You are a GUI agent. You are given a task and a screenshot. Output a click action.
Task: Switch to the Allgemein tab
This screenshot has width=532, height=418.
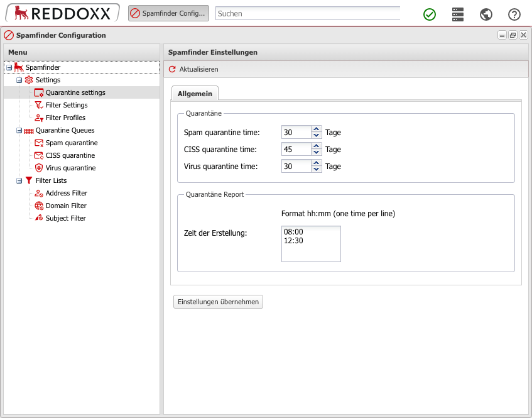tap(195, 94)
